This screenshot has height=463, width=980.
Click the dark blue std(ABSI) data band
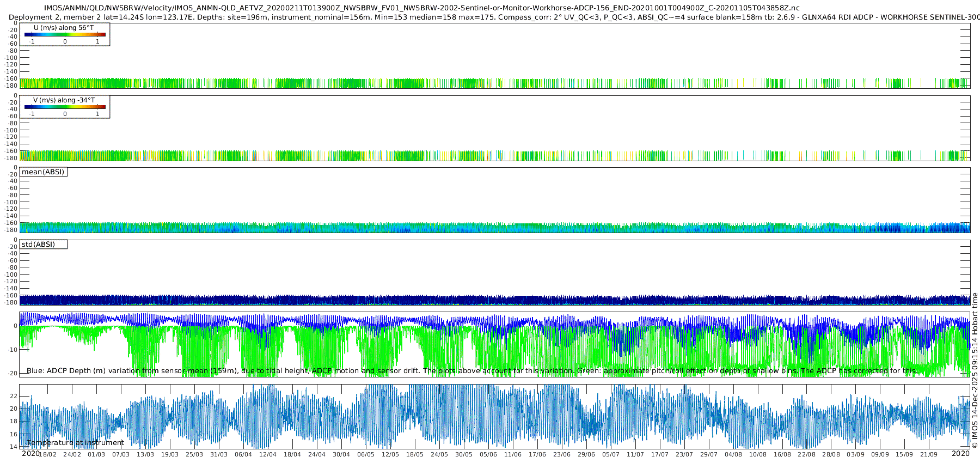click(x=494, y=300)
